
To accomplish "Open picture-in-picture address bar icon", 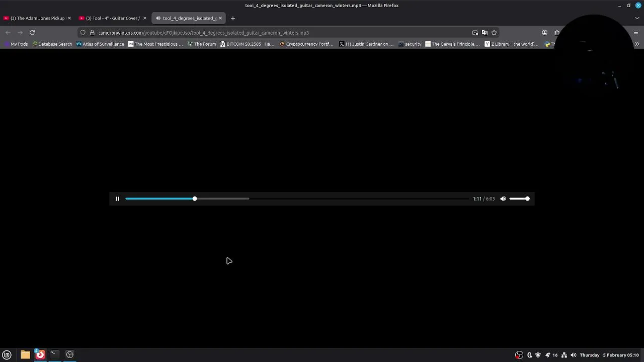I will 475,33.
